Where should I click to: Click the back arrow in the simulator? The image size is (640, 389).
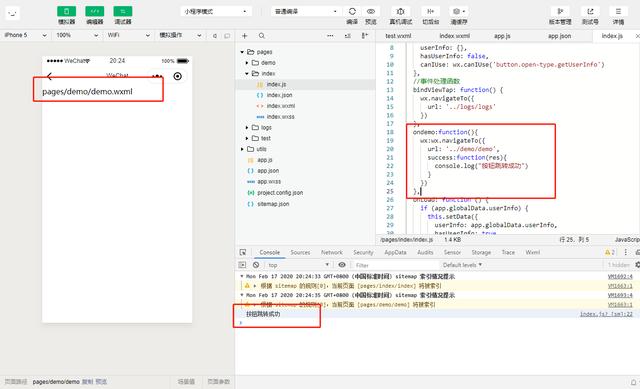(x=49, y=76)
